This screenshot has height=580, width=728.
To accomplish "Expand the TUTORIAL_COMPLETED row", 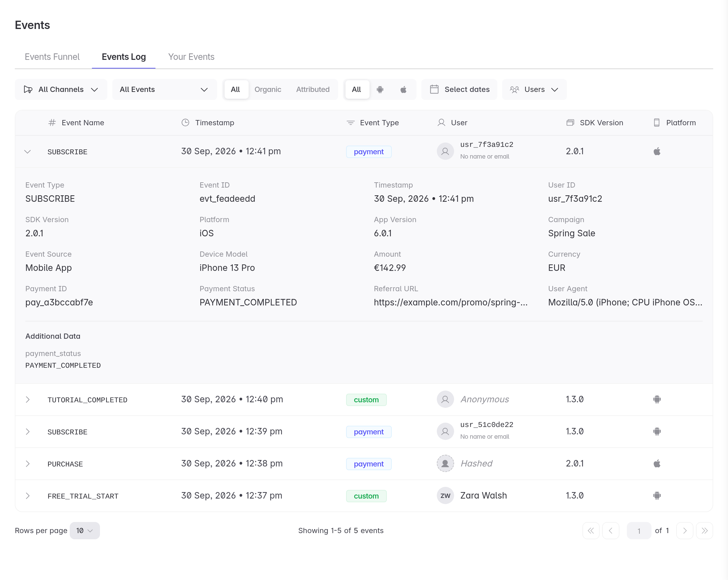I will click(28, 400).
